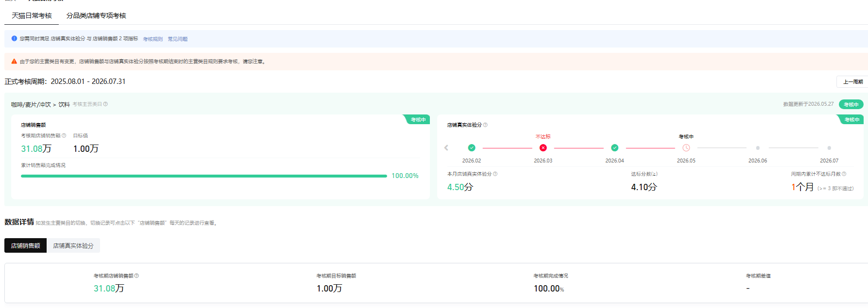The width and height of the screenshot is (868, 308).
Task: Select the green check for 2026.04
Action: pyautogui.click(x=614, y=148)
